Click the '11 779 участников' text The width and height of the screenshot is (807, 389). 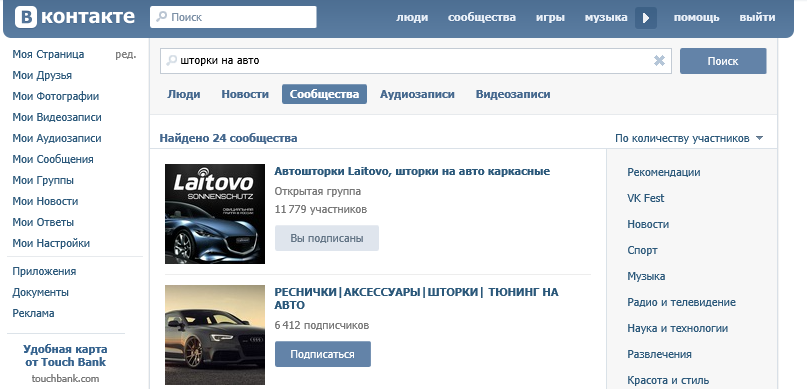[x=321, y=210]
